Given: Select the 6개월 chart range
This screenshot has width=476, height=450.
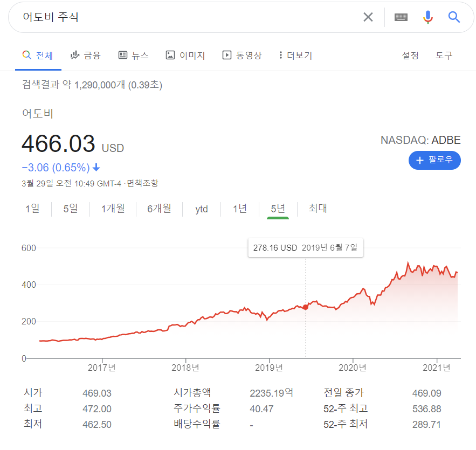Looking at the screenshot, I should pos(159,209).
